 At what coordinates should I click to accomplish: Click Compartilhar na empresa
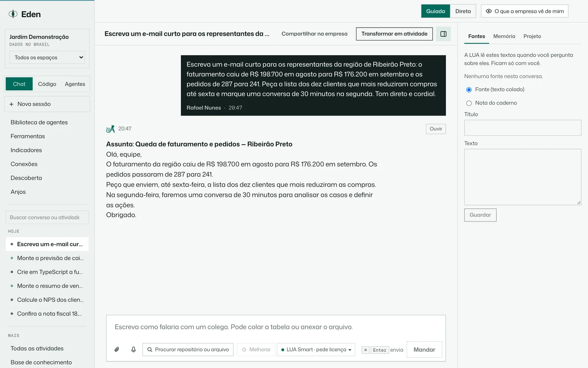pyautogui.click(x=314, y=34)
